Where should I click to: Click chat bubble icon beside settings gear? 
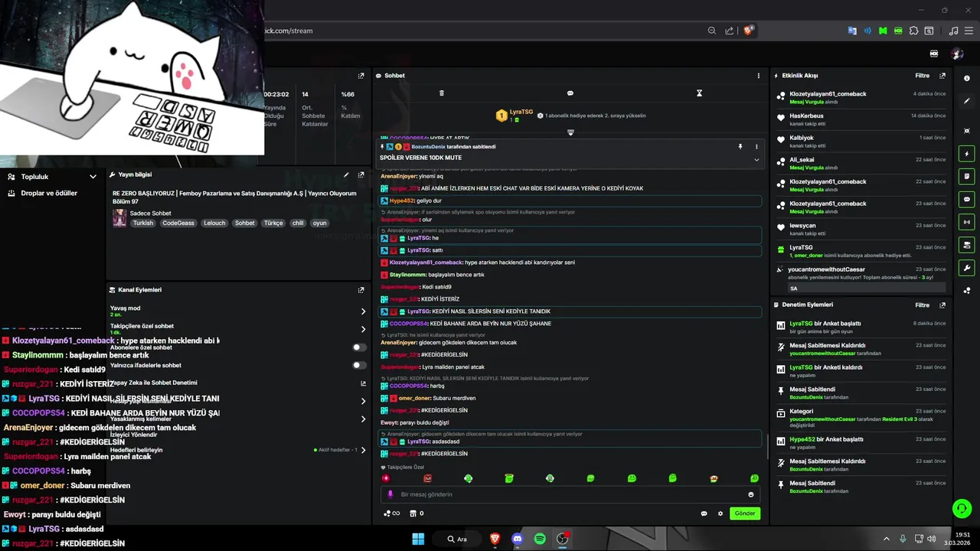coord(704,514)
